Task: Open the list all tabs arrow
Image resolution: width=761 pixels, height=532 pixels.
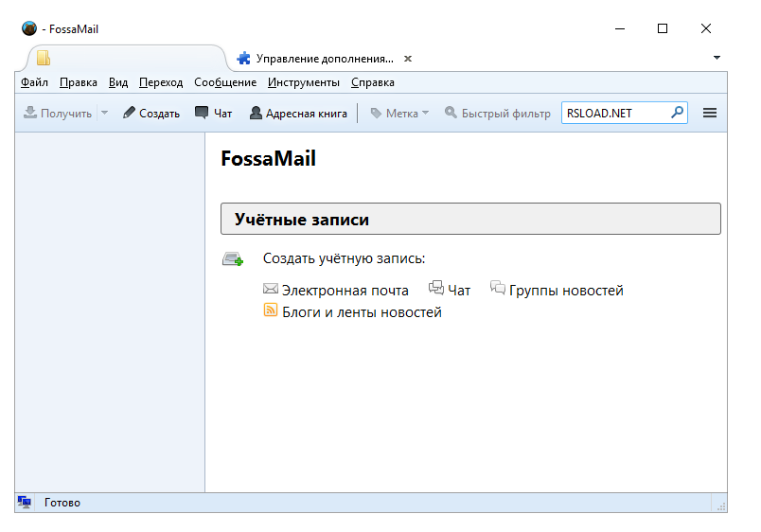Action: [x=717, y=58]
